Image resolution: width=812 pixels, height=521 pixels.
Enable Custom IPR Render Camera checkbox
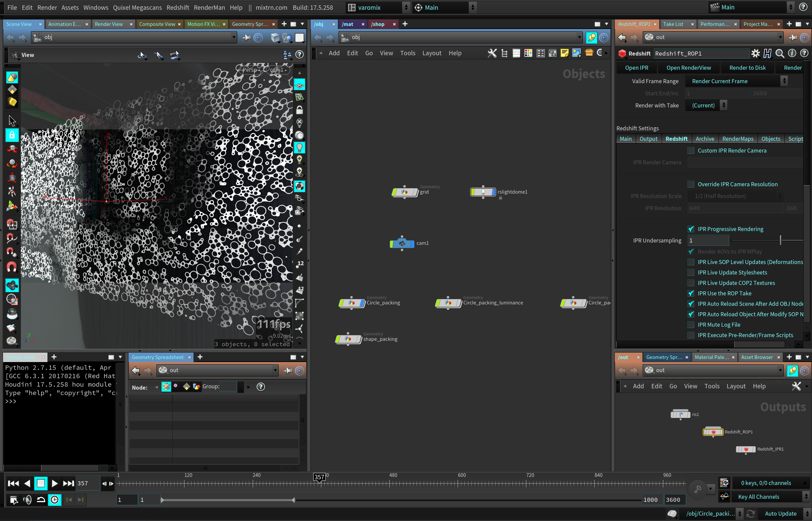point(691,151)
